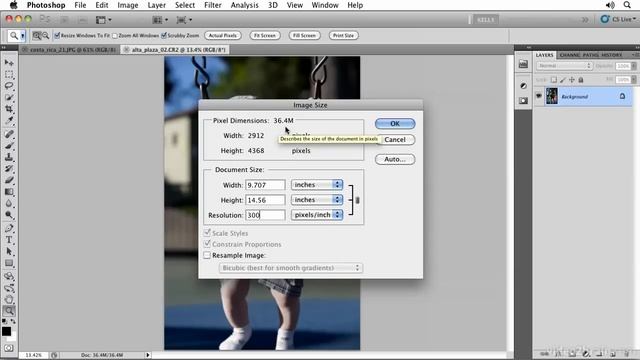
Task: Open the CS Live dropdown
Action: (618, 19)
